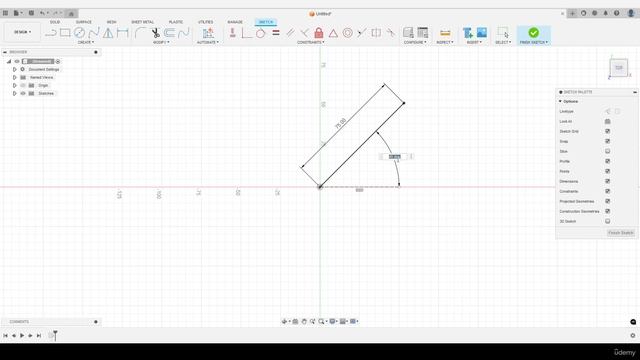The height and width of the screenshot is (360, 640).
Task: Expand the Document Settings tree node
Action: click(x=15, y=69)
